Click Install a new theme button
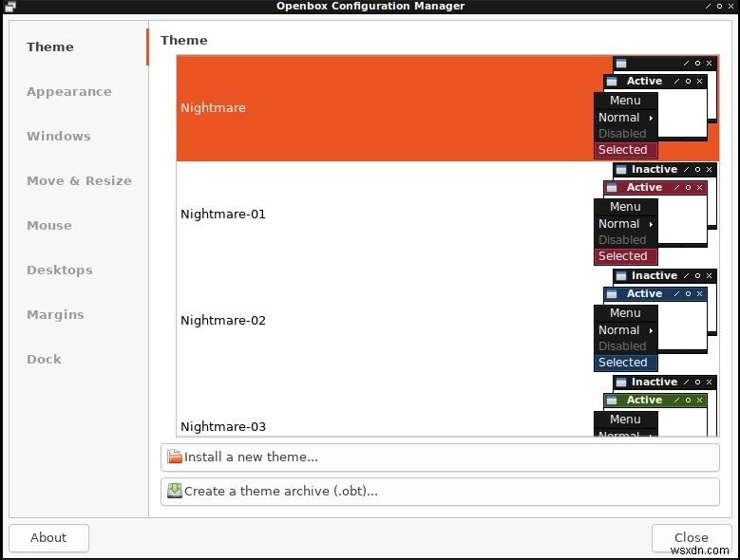The height and width of the screenshot is (560, 740). (440, 457)
